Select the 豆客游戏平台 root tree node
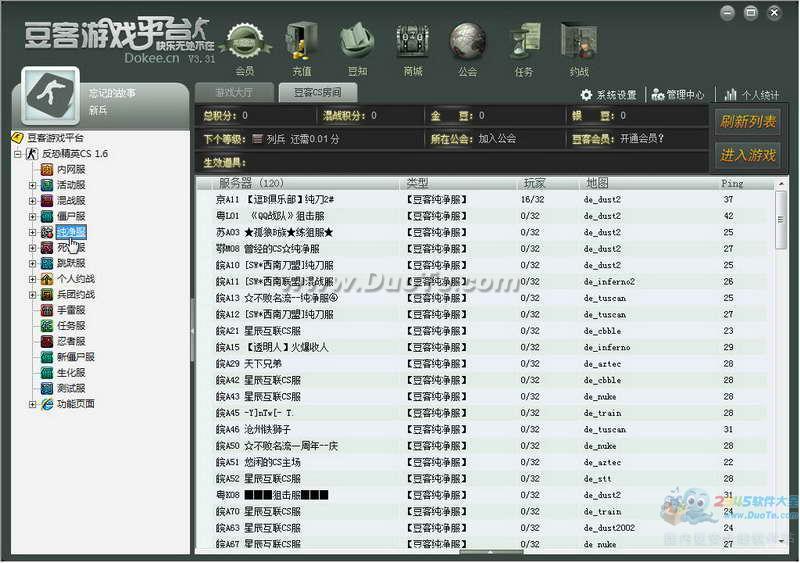 (55, 138)
